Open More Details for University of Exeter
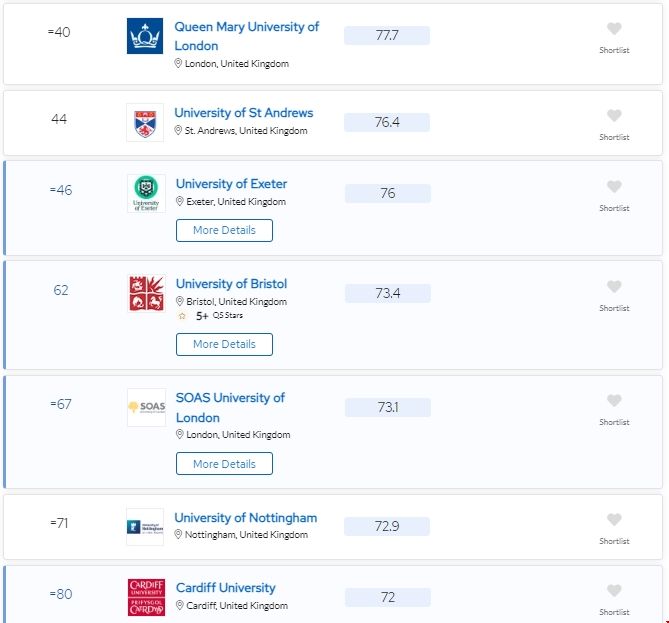This screenshot has height=623, width=669. tap(224, 230)
